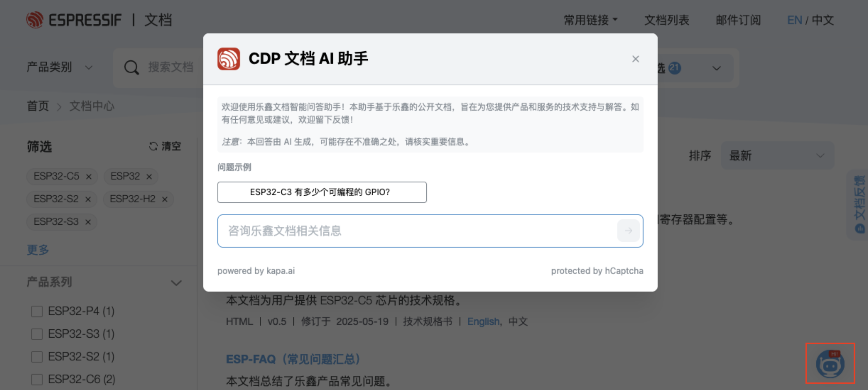Open the 常用链接 dropdown menu
Viewport: 868px width, 390px height.
tap(591, 20)
